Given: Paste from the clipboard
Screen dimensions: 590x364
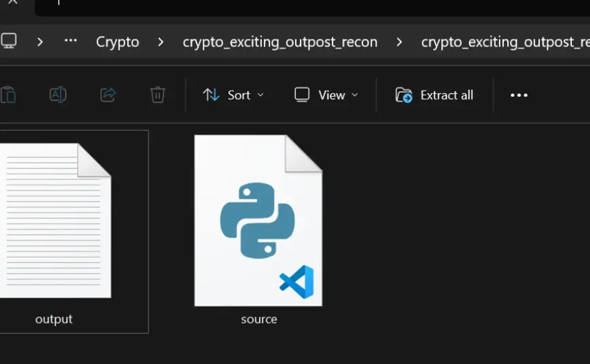Looking at the screenshot, I should 8,95.
